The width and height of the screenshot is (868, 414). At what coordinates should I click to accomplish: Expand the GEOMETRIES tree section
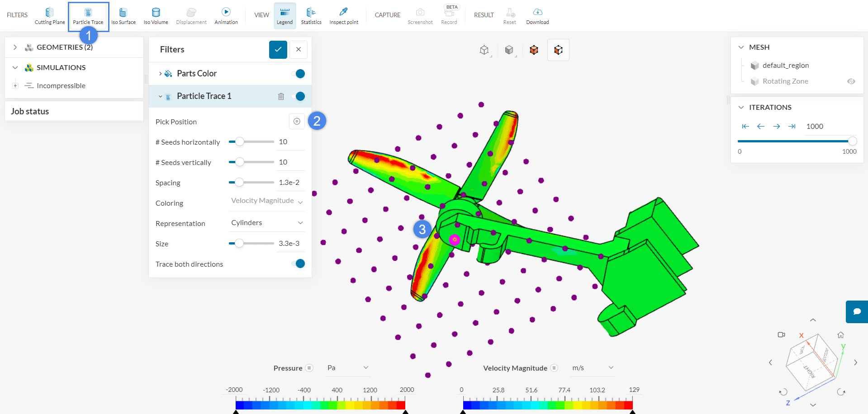pos(15,47)
